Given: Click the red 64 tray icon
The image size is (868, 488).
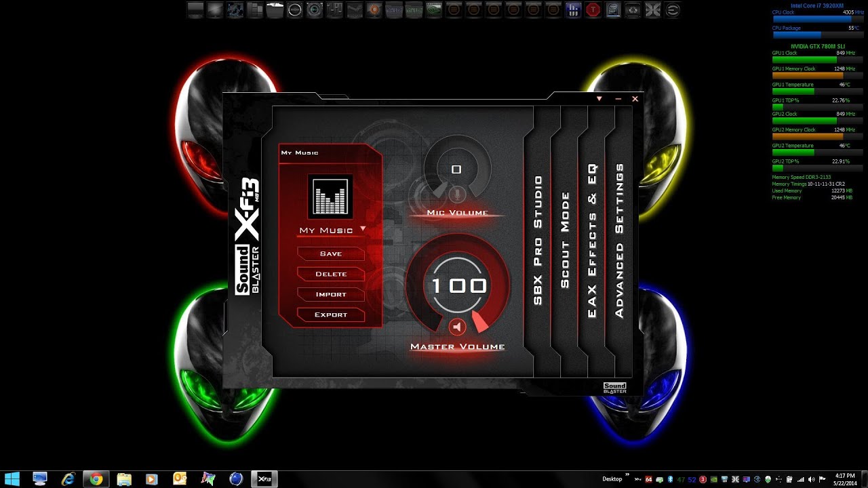Looking at the screenshot, I should [649, 479].
